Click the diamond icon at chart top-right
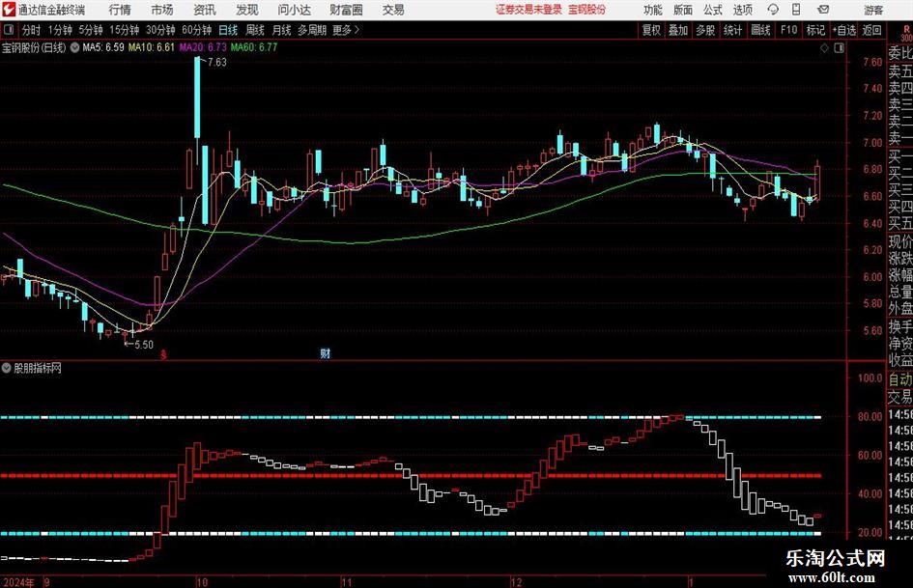Screen dimensions: 913x588 pyautogui.click(x=824, y=48)
